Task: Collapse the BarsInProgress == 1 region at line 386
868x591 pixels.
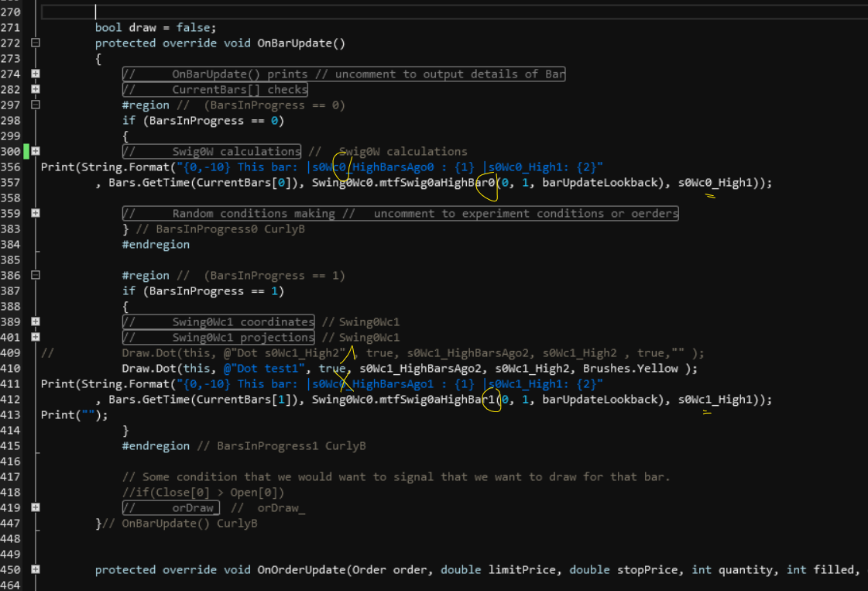Action: tap(36, 275)
